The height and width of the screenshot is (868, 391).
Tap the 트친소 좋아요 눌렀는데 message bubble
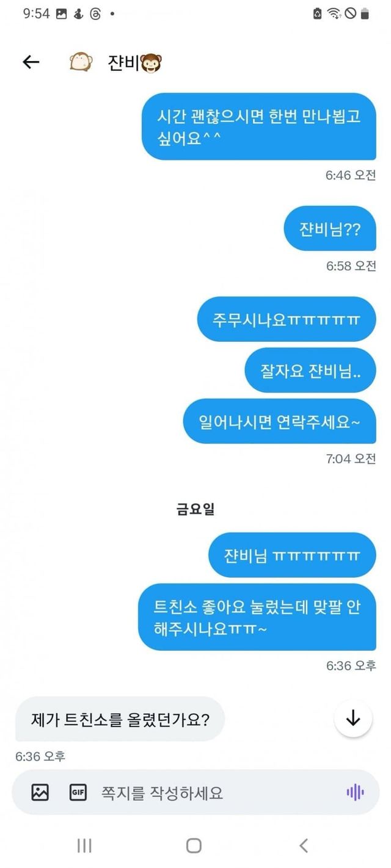coord(257,617)
